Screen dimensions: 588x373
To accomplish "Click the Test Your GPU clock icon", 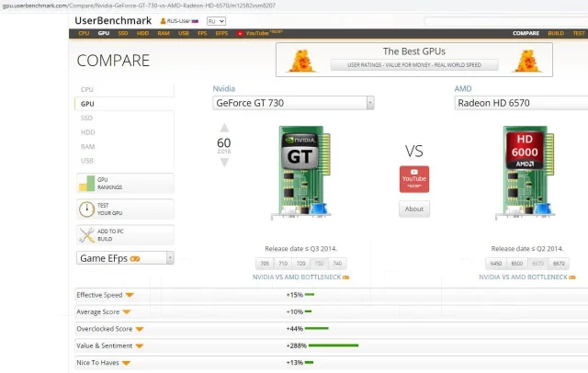I will click(x=86, y=209).
